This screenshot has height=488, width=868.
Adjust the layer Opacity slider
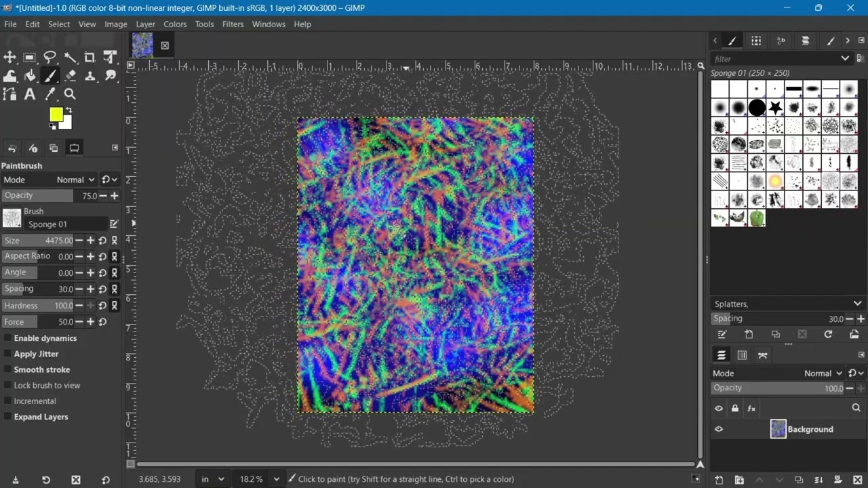777,388
